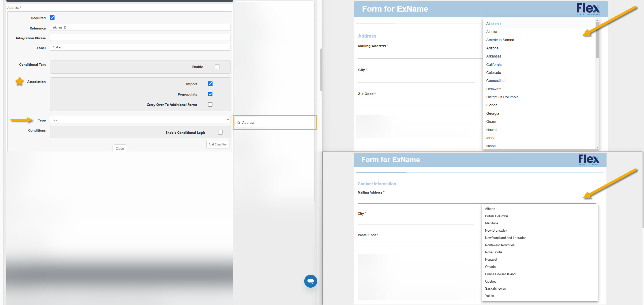Image resolution: width=644 pixels, height=305 pixels.
Task: Pick Idaho from the list
Action: [539, 138]
